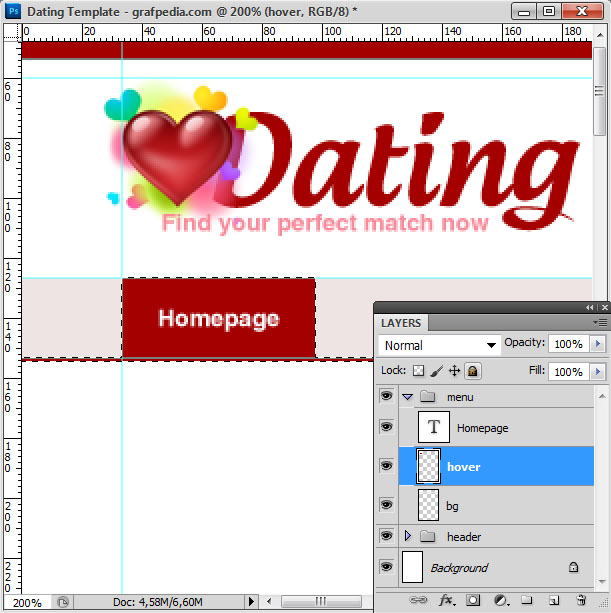Open the Layers panel options menu
611x613 pixels.
601,323
